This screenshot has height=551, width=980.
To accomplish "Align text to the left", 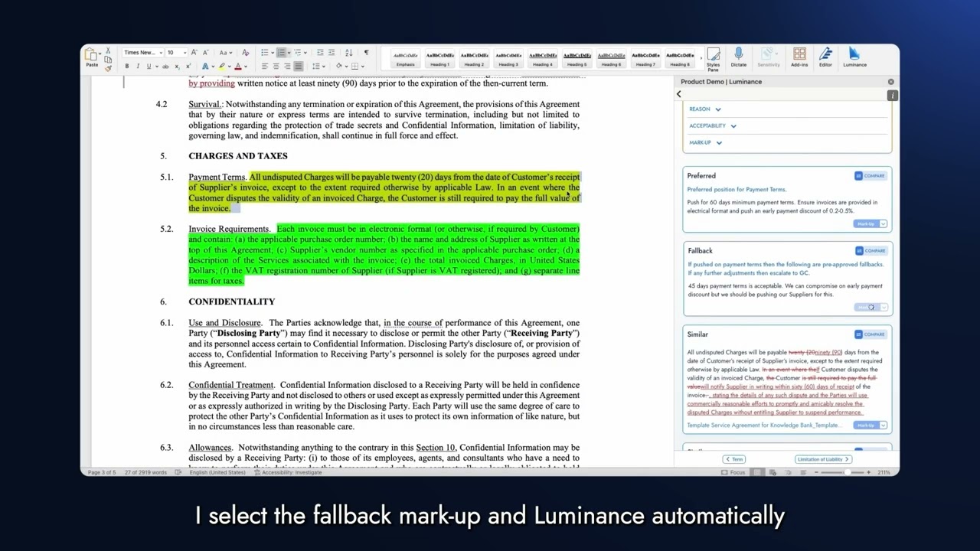I will (265, 67).
